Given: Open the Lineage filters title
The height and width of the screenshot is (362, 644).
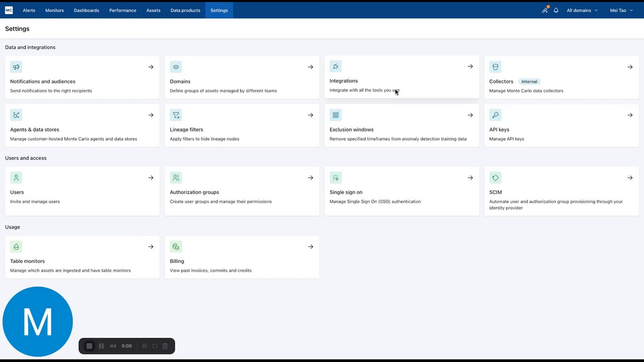Looking at the screenshot, I should coord(187,130).
